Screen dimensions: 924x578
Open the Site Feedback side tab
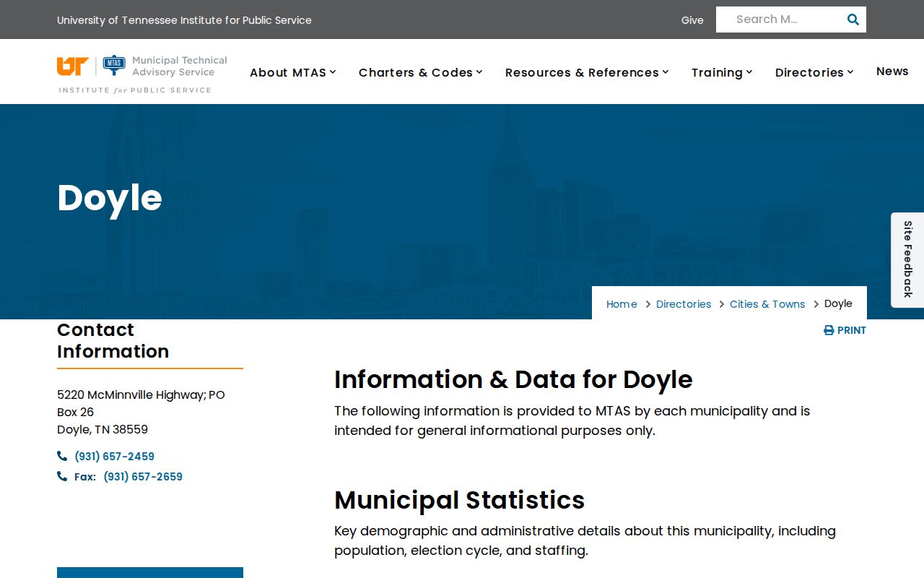907,259
